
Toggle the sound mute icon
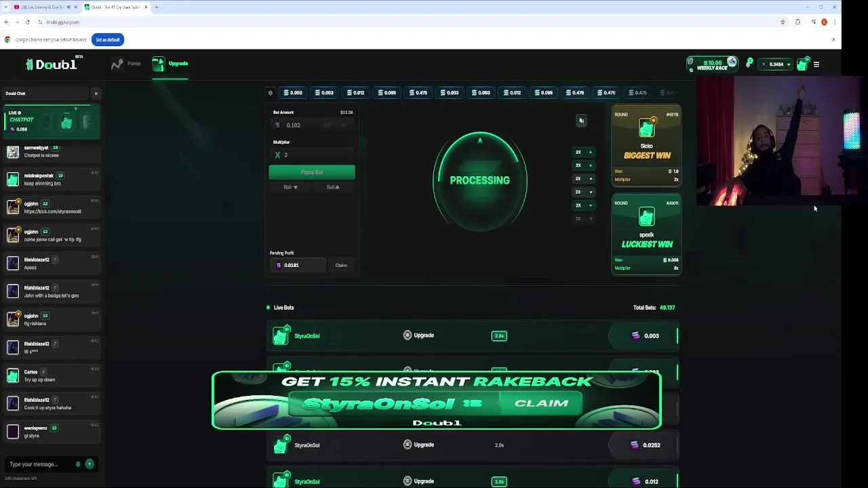[x=581, y=121]
